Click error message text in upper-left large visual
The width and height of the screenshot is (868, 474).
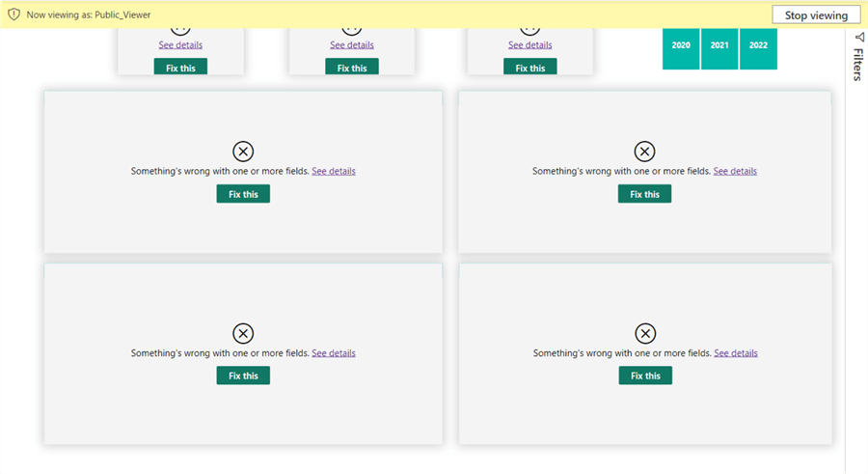[x=220, y=171]
